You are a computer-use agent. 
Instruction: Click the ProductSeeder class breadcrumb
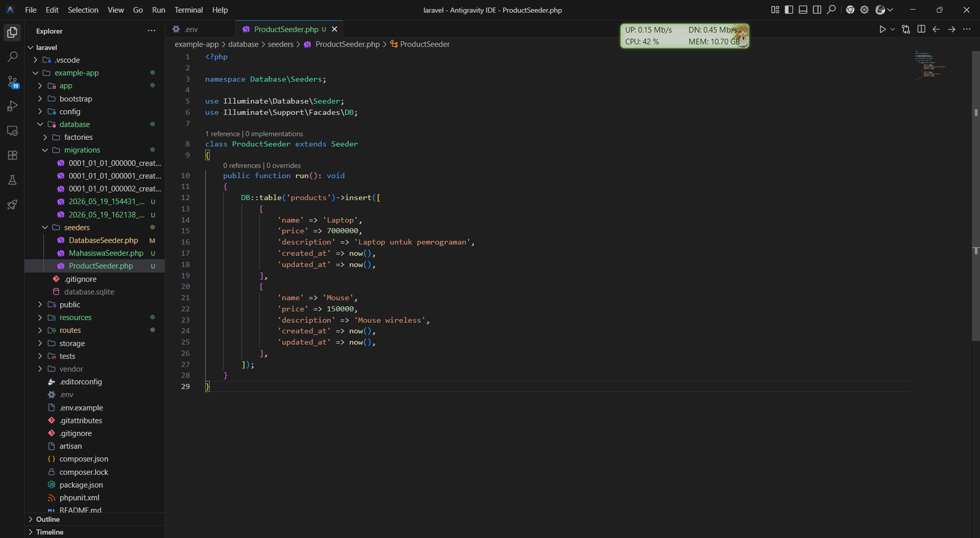tap(420, 44)
